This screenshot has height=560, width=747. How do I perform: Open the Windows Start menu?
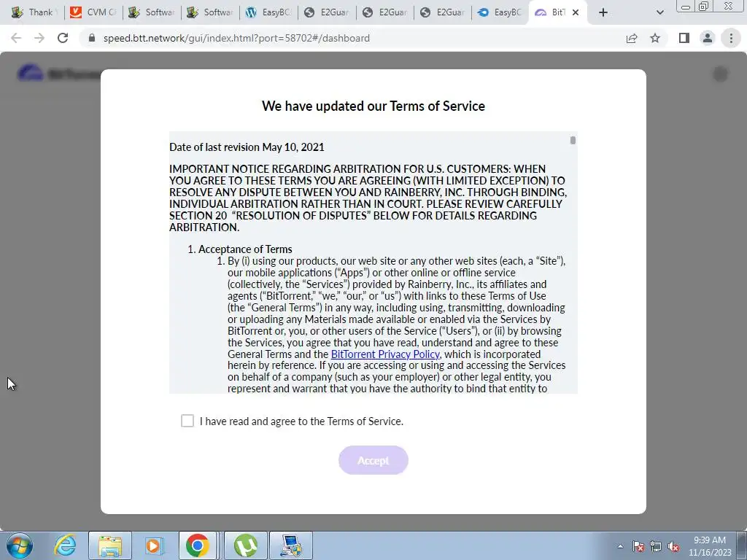tap(20, 545)
